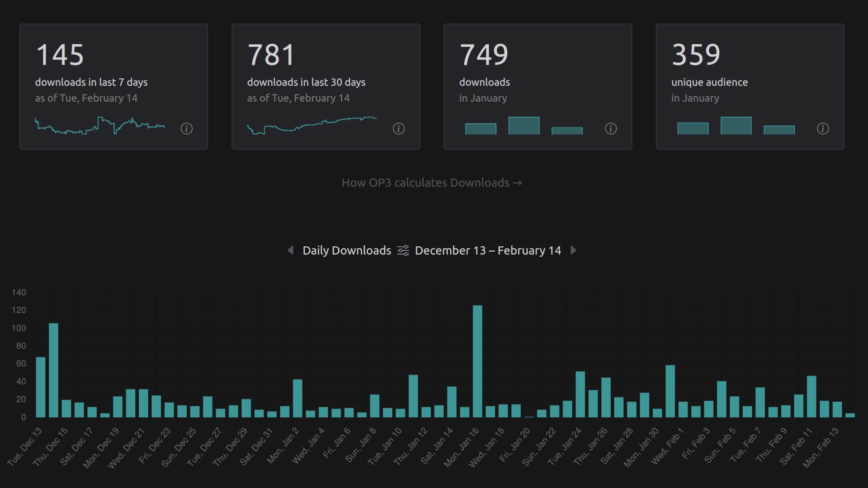This screenshot has height=488, width=868.
Task: Open info icon on January downloads card
Action: tap(611, 129)
